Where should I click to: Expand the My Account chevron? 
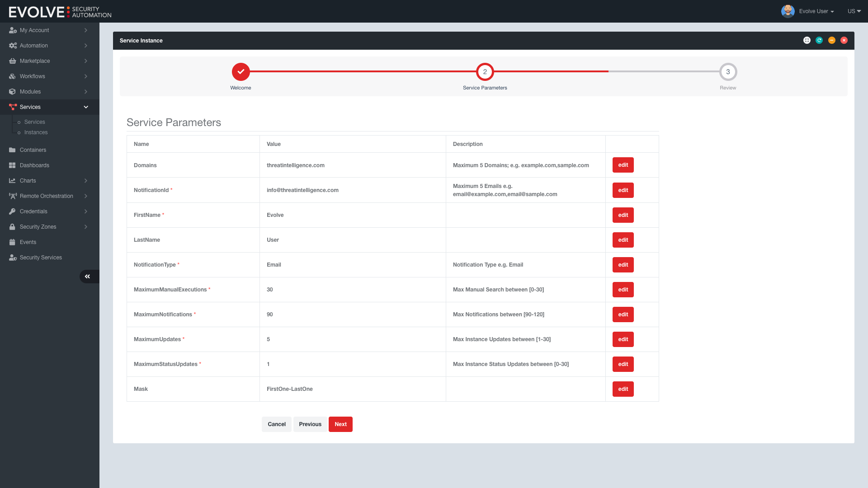[x=85, y=30]
